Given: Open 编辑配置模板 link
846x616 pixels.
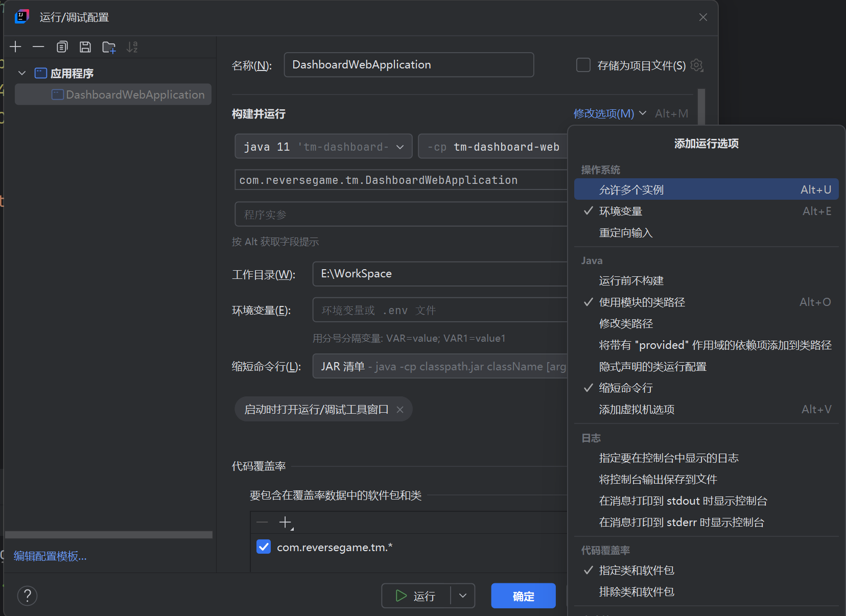Looking at the screenshot, I should pyautogui.click(x=50, y=556).
